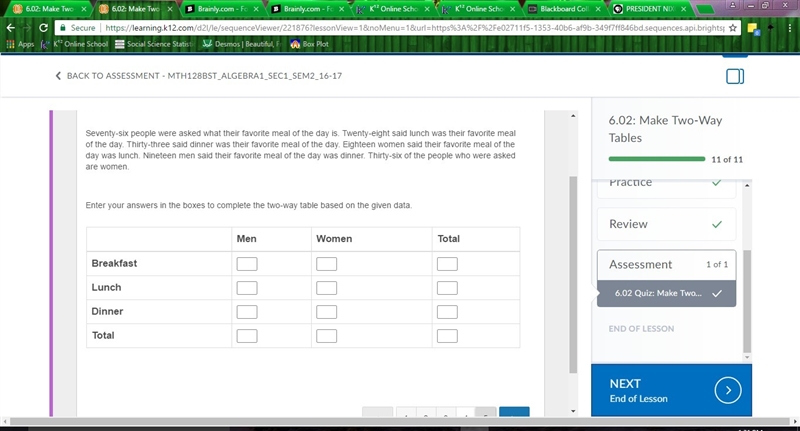
Task: Click the lesson progress bar 11 of 11
Action: 657,159
